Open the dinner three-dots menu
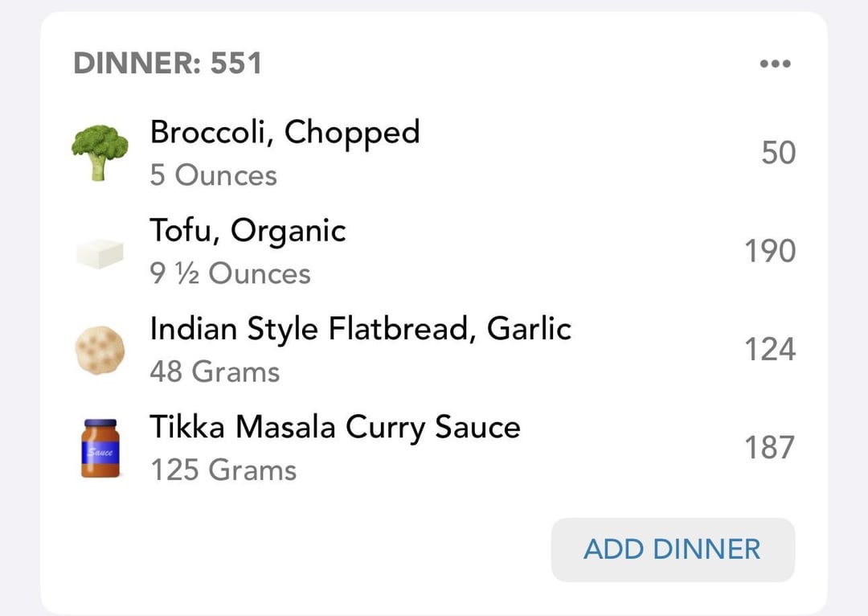This screenshot has height=616, width=868. click(775, 64)
